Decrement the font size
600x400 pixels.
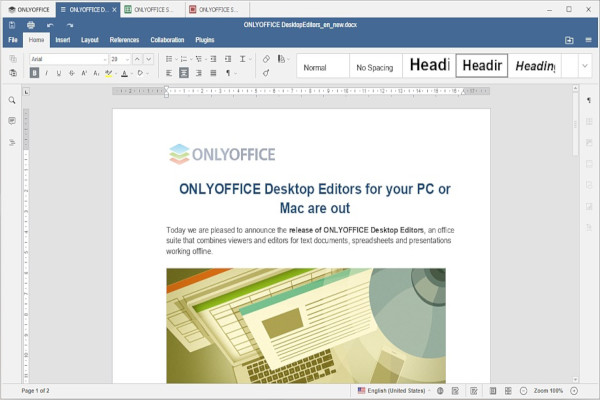(x=148, y=59)
